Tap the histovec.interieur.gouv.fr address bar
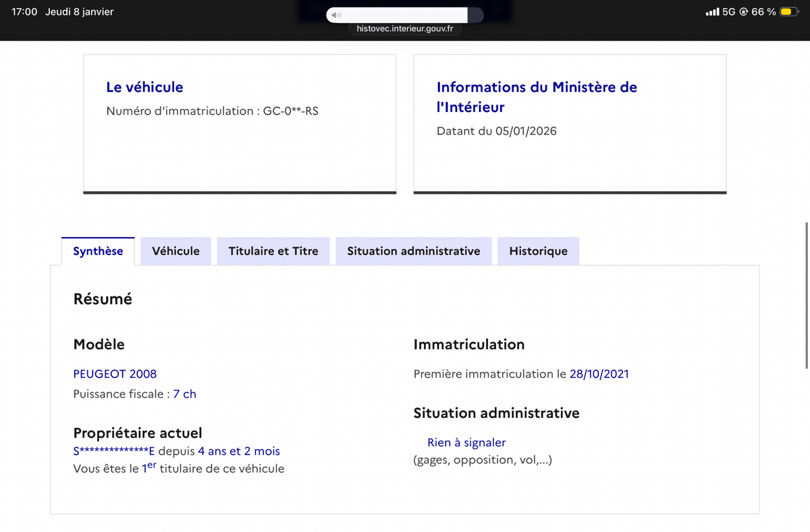This screenshot has height=532, width=810. coord(405,29)
